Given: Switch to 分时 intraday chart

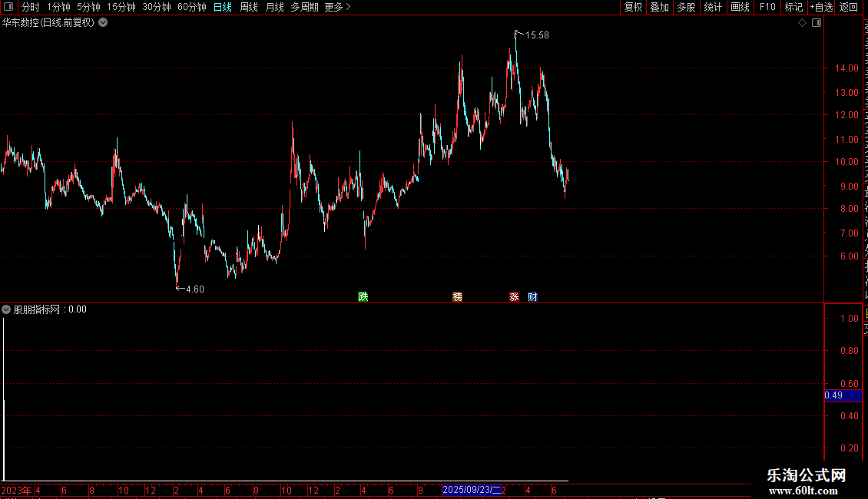Looking at the screenshot, I should click(x=31, y=7).
